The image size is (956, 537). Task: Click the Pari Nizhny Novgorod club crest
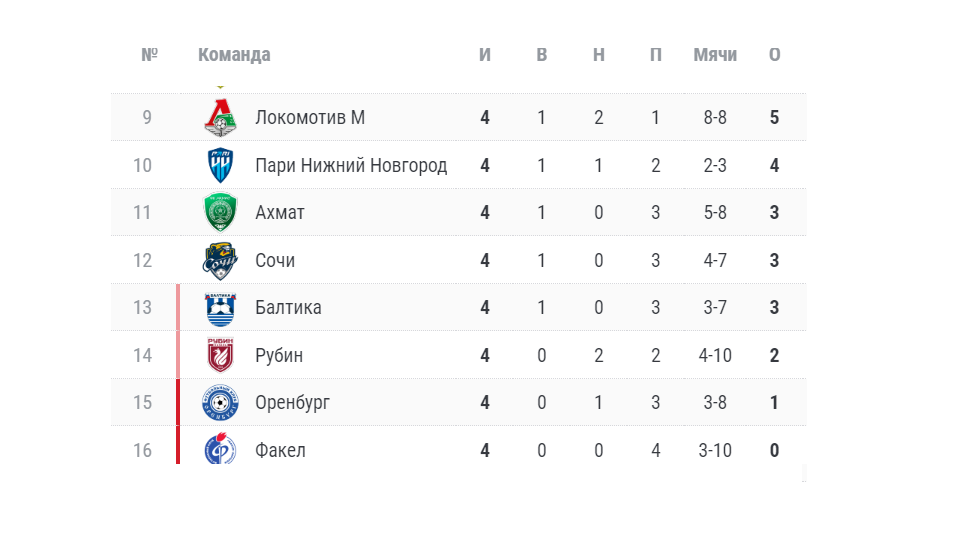pyautogui.click(x=221, y=165)
